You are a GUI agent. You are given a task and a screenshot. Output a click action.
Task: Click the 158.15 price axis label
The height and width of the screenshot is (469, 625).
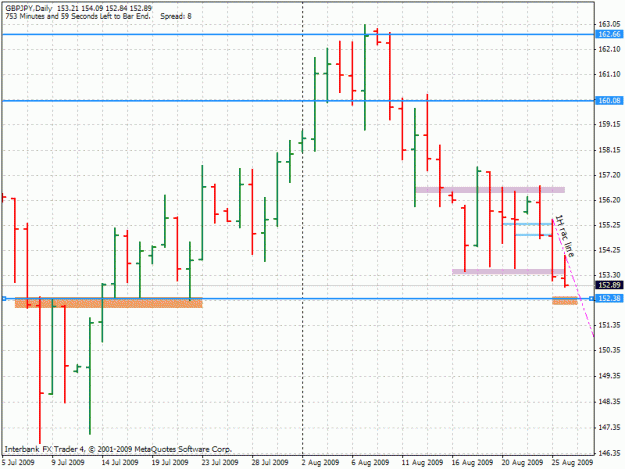[x=609, y=150]
